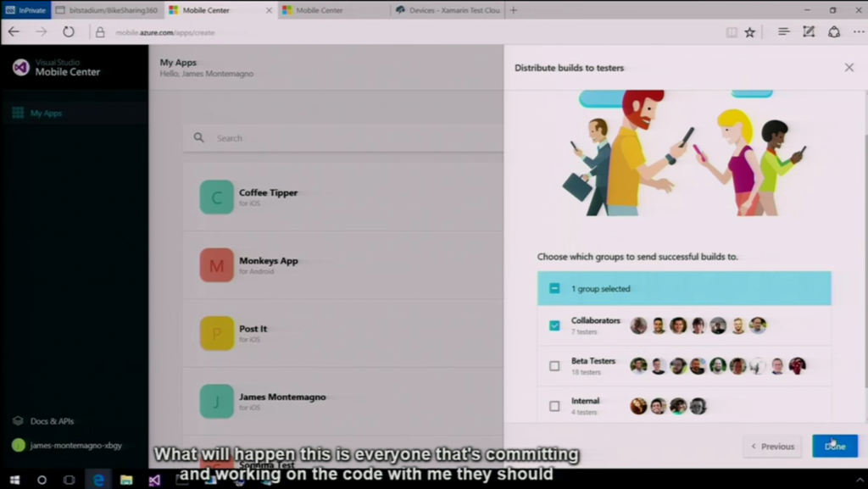Open Visual Studio from taskbar
The width and height of the screenshot is (868, 489).
click(154, 480)
